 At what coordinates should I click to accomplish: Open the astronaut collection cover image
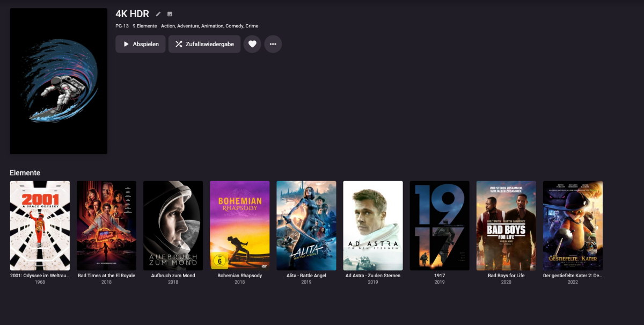[58, 81]
